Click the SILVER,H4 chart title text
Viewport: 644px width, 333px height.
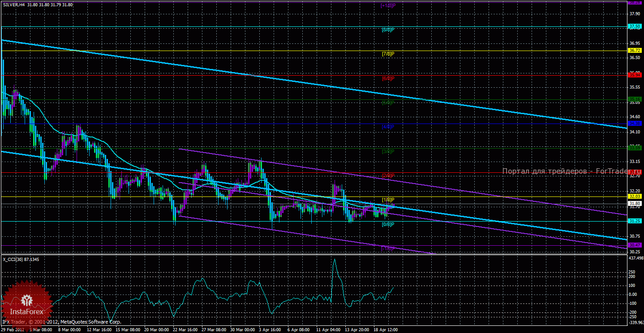point(13,4)
